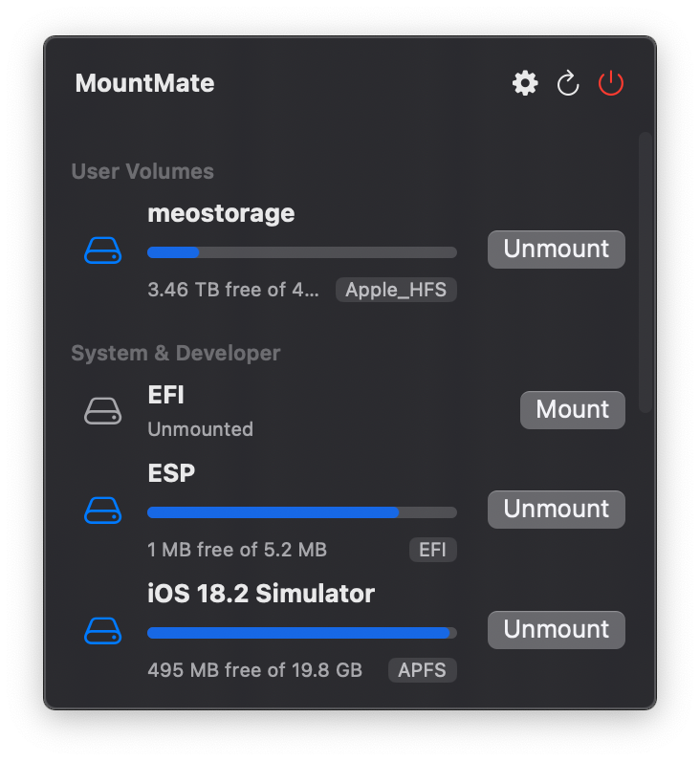Image resolution: width=700 pixels, height=761 pixels.
Task: Click the APFS filesystem tag
Action: coord(422,670)
